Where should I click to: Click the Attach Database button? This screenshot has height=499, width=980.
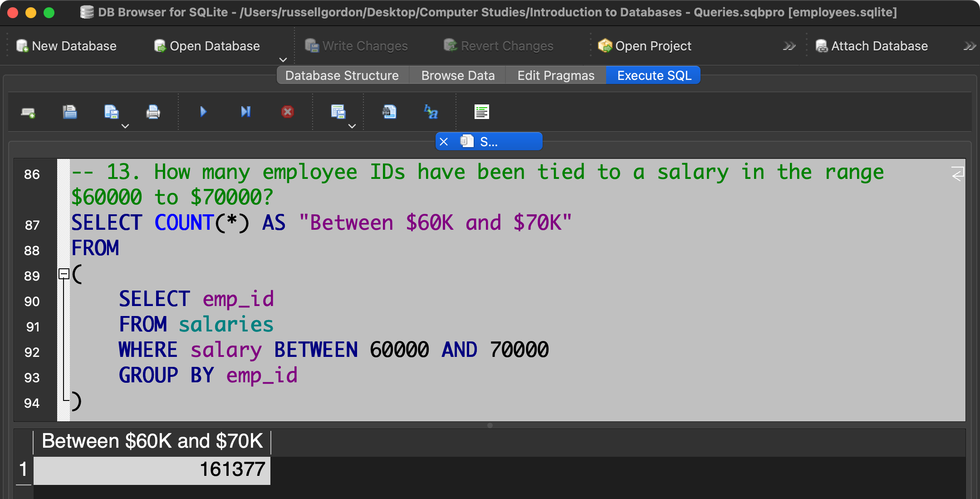tap(872, 46)
